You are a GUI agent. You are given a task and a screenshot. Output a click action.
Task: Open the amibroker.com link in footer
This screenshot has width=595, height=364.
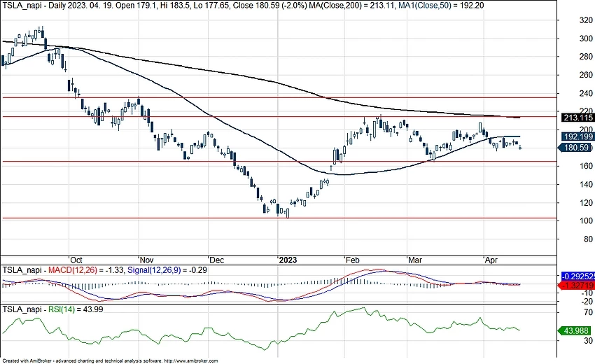click(191, 361)
